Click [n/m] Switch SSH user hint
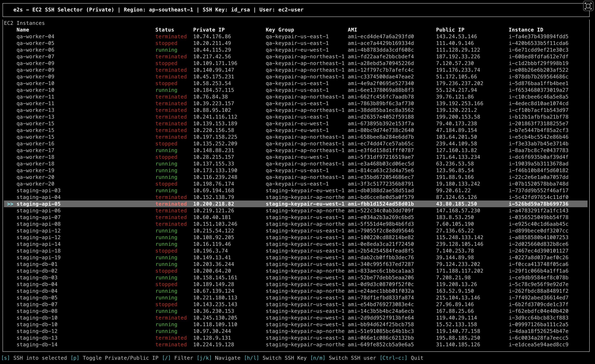Screen dimensions: 595x364 pos(343,358)
